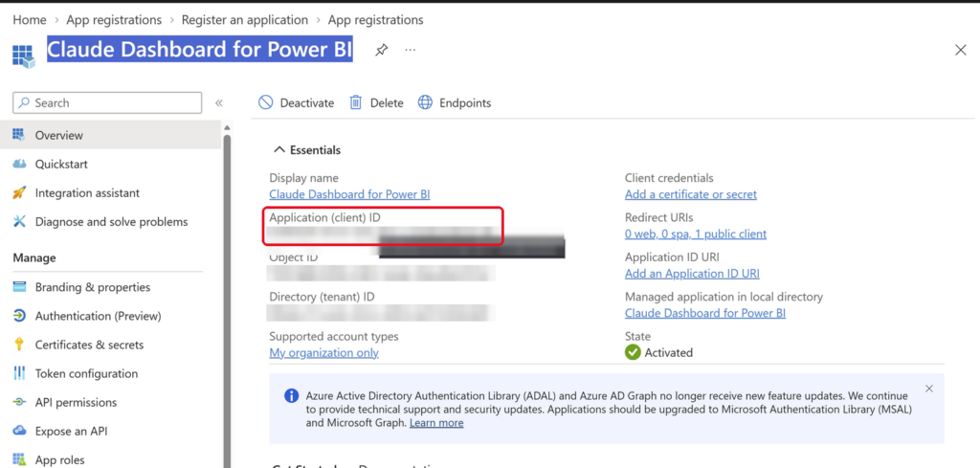The width and height of the screenshot is (980, 468).
Task: Collapse the Essentials section chevron
Action: coord(278,150)
